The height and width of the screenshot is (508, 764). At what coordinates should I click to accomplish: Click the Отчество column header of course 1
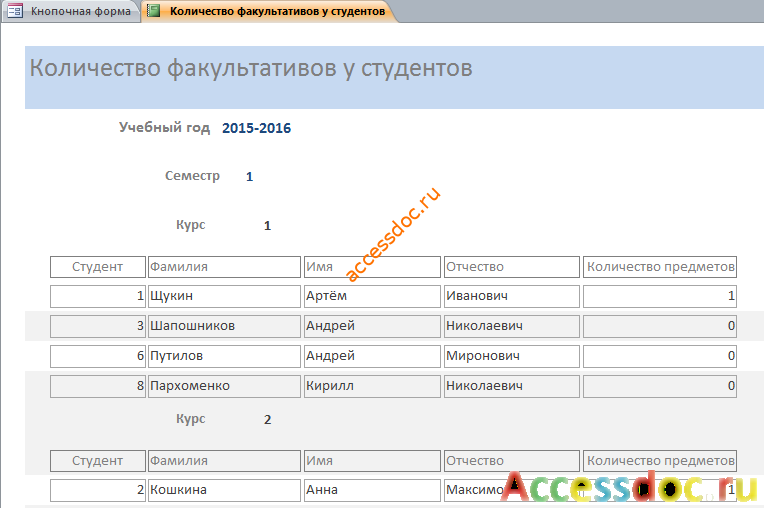coord(512,267)
